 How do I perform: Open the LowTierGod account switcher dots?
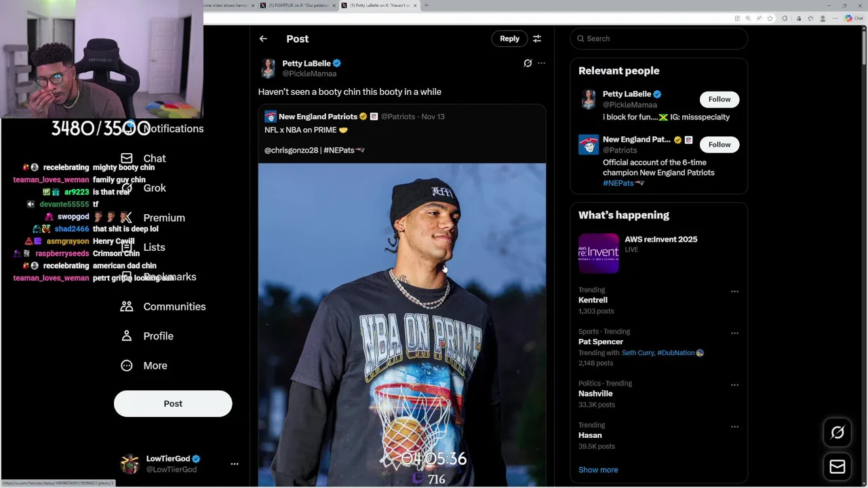click(x=235, y=464)
